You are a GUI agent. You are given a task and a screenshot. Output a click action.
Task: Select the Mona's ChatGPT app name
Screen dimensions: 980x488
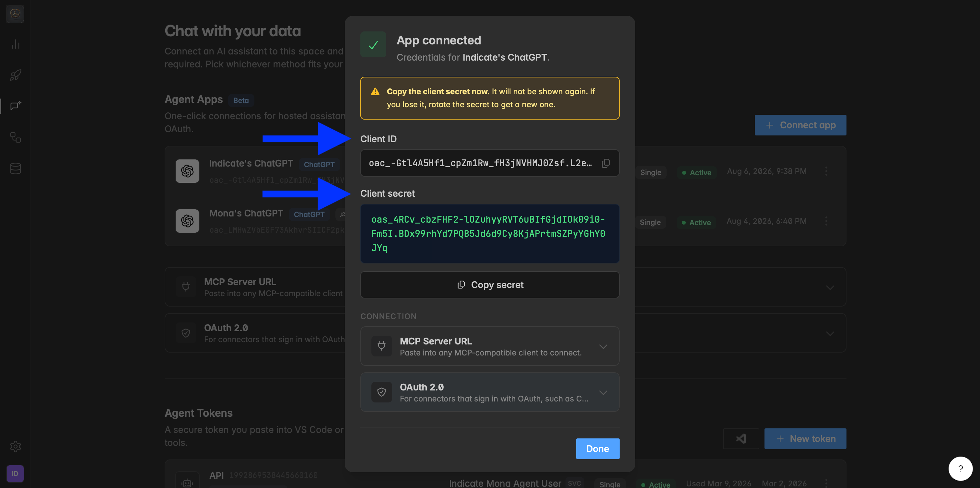point(246,214)
